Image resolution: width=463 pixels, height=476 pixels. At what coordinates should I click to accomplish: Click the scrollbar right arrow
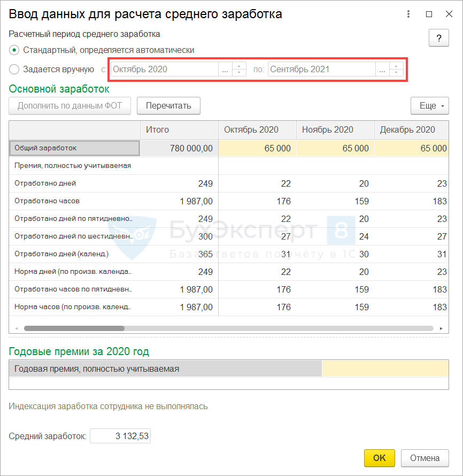[x=441, y=328]
